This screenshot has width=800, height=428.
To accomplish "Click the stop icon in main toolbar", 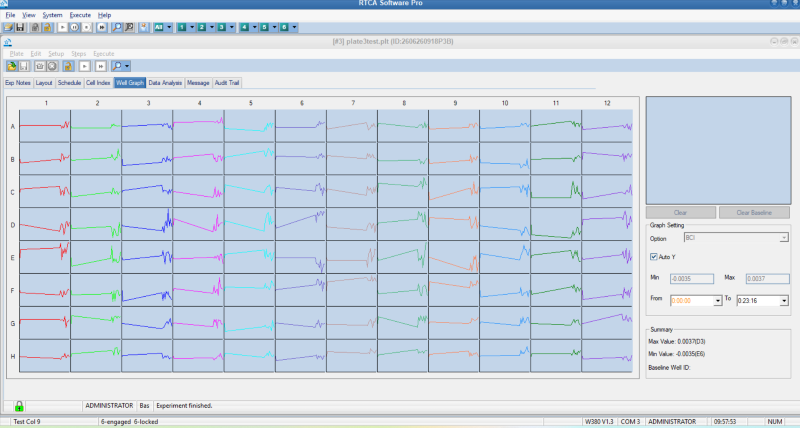I will (87, 28).
